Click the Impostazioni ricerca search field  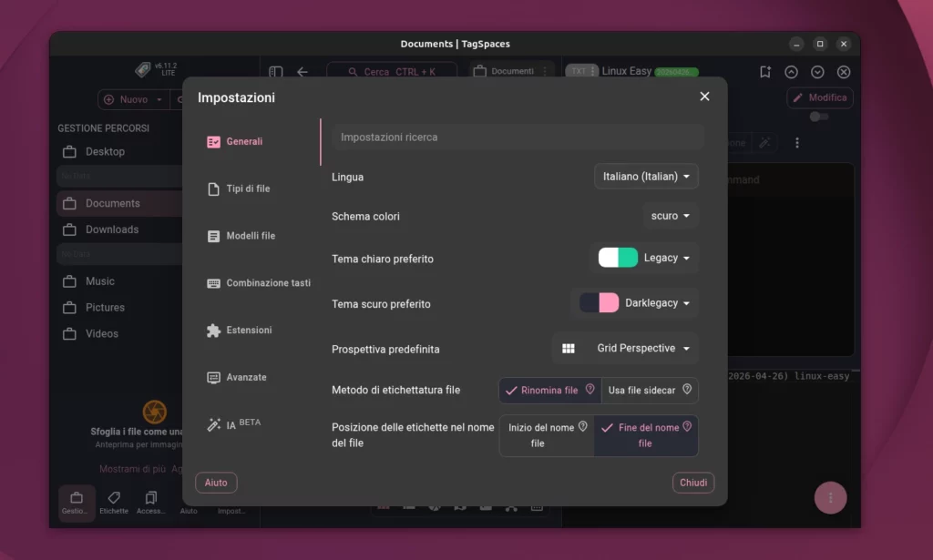[518, 137]
